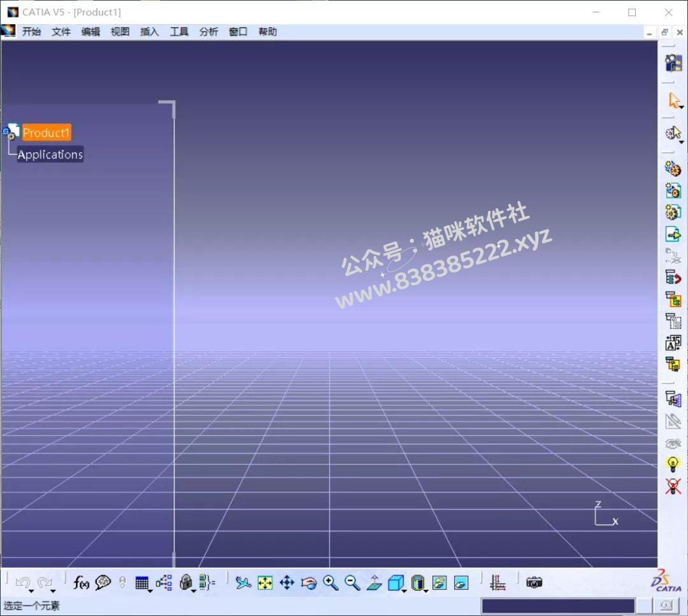688x616 pixels.
Task: Click the padlock Lock icon
Action: tap(185, 583)
